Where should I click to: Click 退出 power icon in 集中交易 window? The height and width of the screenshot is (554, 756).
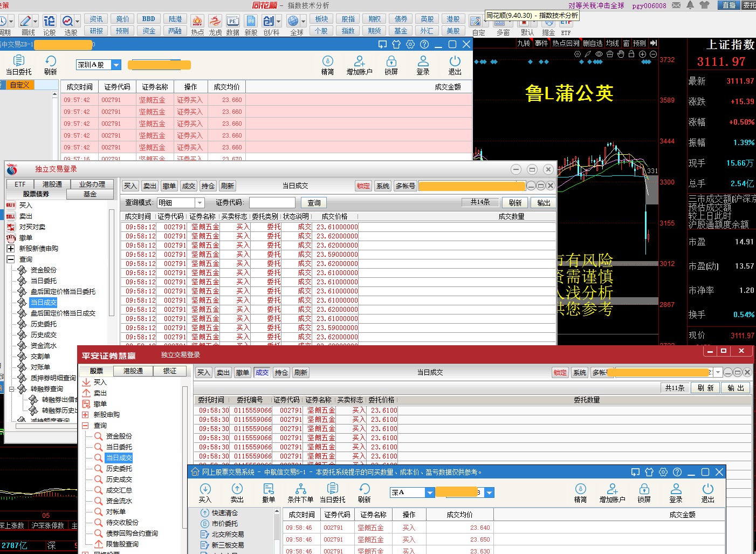click(455, 65)
